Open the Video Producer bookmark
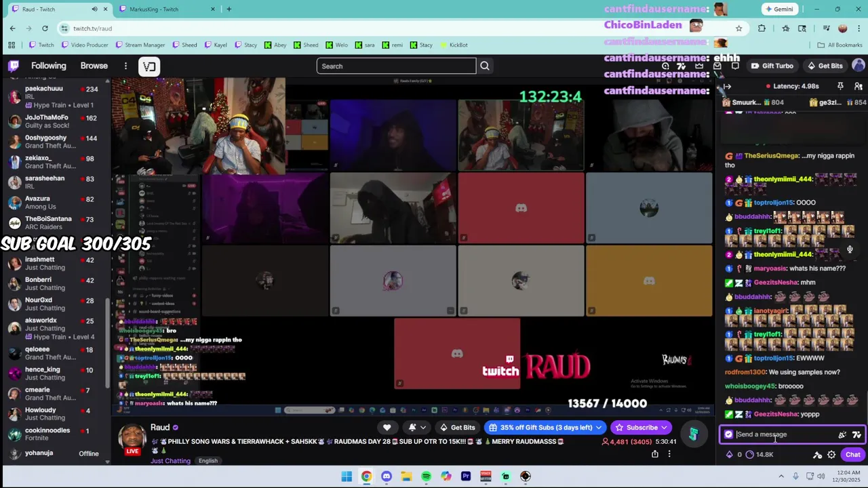The image size is (868, 488). [85, 45]
